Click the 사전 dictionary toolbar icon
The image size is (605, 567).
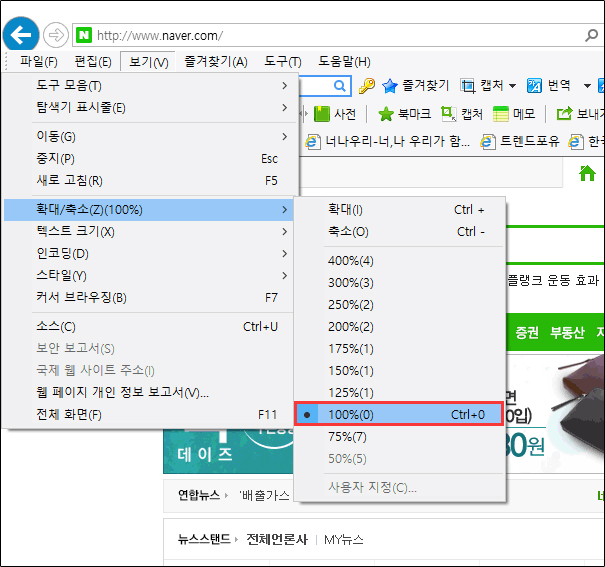pyautogui.click(x=335, y=114)
